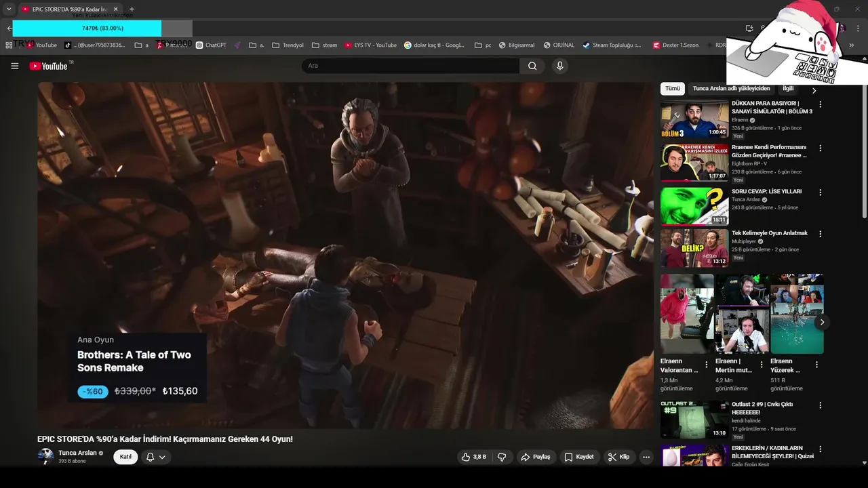
Task: Open options for DÜKKAN PARA BASIYOR video
Action: (820, 104)
